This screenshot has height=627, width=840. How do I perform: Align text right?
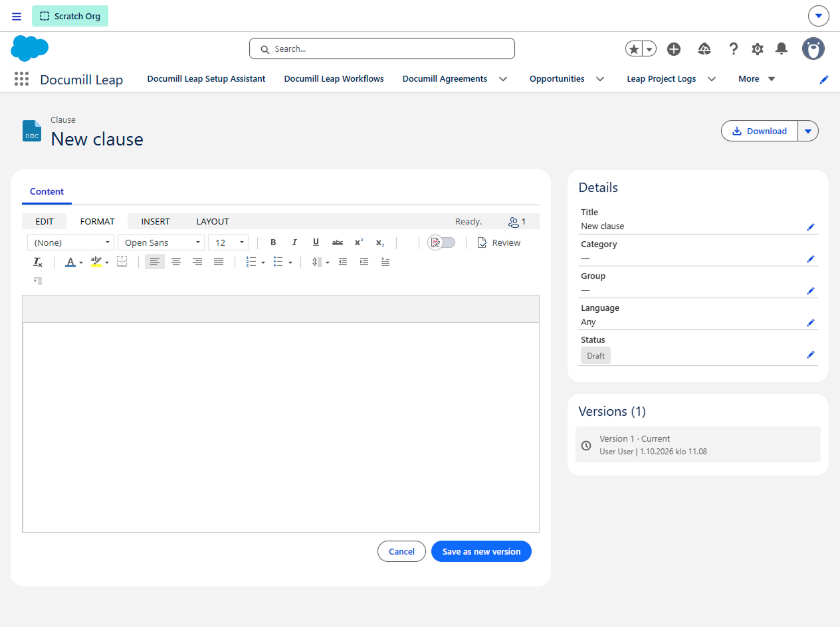coord(197,262)
